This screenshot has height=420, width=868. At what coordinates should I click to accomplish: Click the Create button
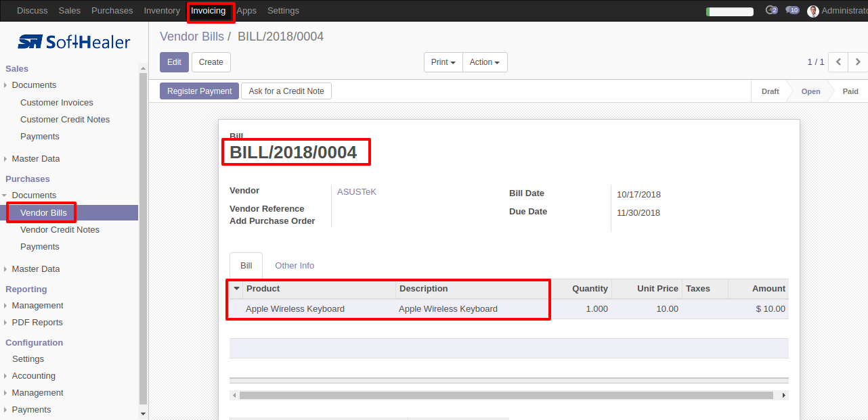(211, 62)
